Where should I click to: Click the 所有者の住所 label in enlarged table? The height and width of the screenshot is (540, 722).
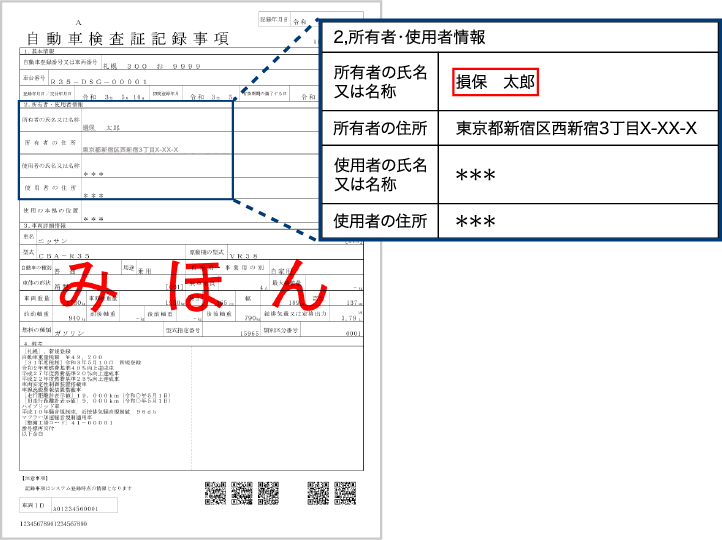click(x=381, y=128)
